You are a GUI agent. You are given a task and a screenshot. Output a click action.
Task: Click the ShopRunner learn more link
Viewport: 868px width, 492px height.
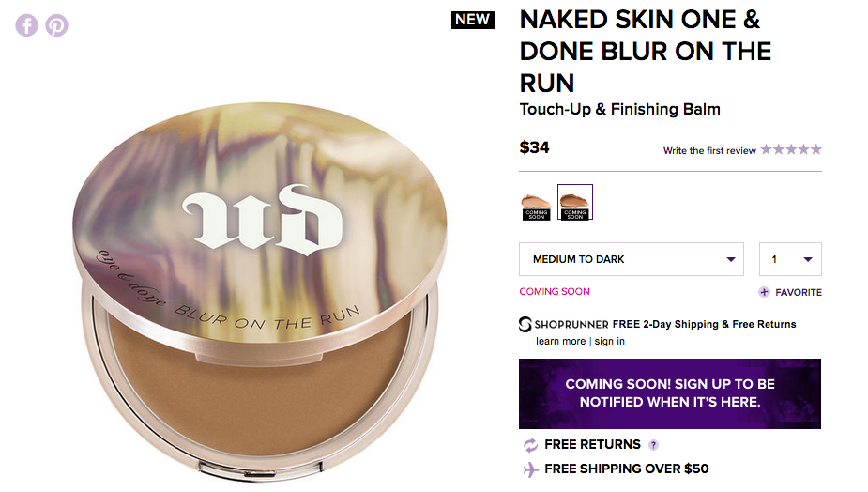561,341
